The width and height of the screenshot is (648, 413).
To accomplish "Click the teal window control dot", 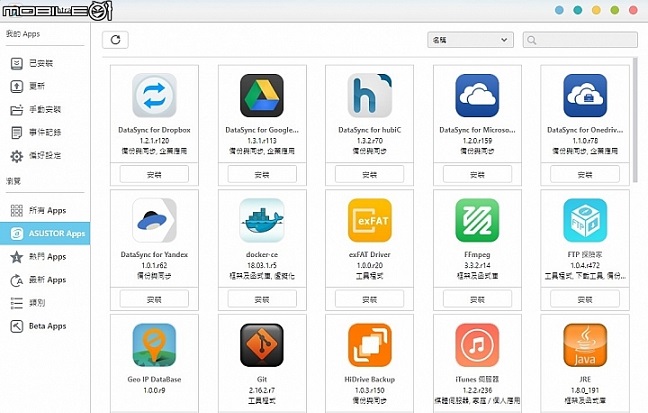I will coord(578,10).
